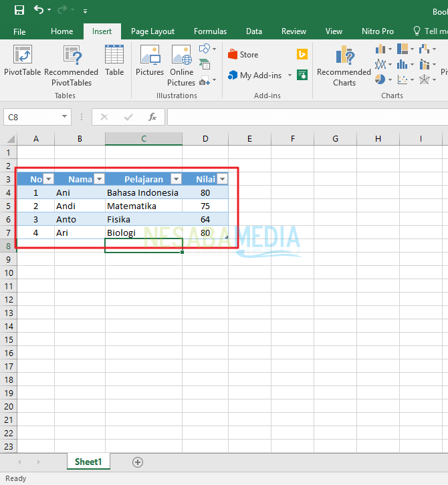Add a new sheet with plus button
Screen dimensions: 448x485
(x=138, y=462)
